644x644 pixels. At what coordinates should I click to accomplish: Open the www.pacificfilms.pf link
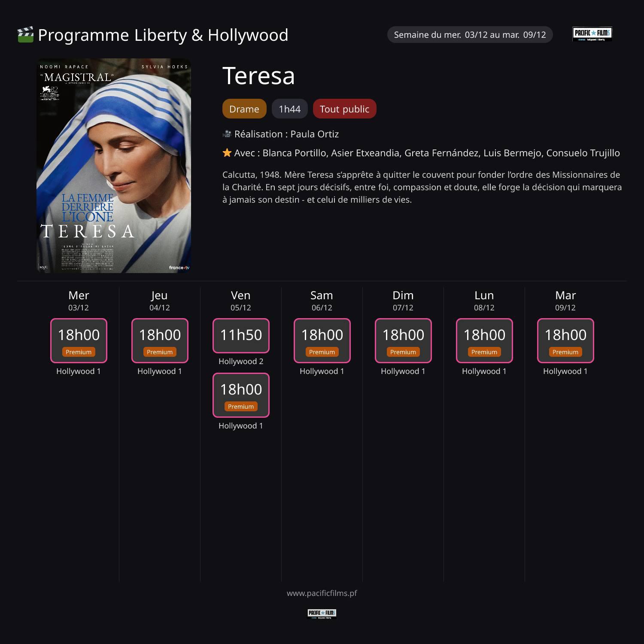click(x=322, y=593)
